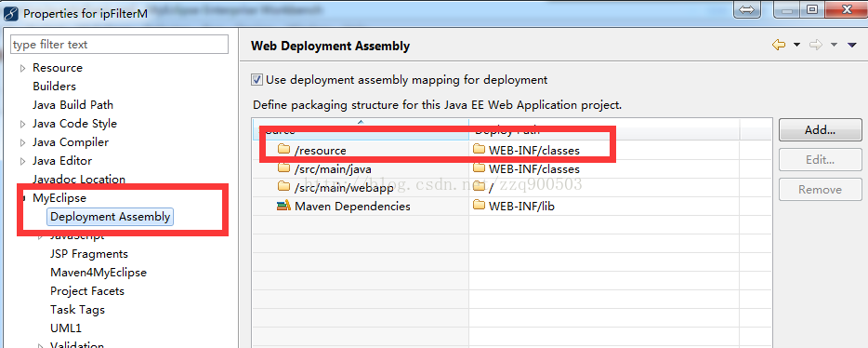Click folder icon beside WEB-INF/lib
Viewport: 868px width, 348px height.
click(x=479, y=206)
